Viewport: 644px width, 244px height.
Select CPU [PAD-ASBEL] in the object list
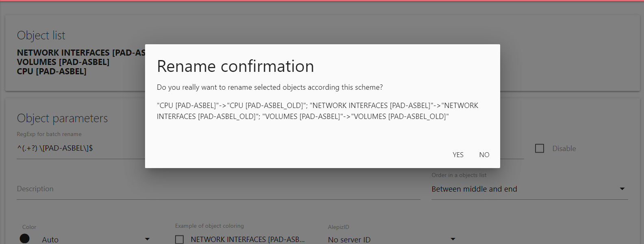tap(52, 71)
